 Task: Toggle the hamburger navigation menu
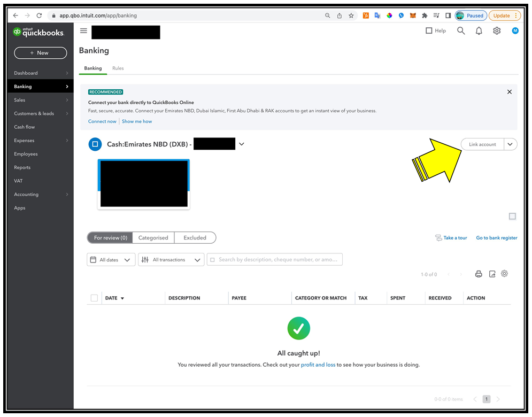pos(83,31)
